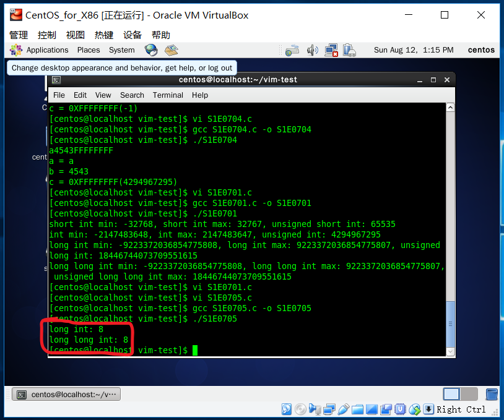Open VirtualBox 热键 menu
The height and width of the screenshot is (420, 504).
click(x=104, y=35)
